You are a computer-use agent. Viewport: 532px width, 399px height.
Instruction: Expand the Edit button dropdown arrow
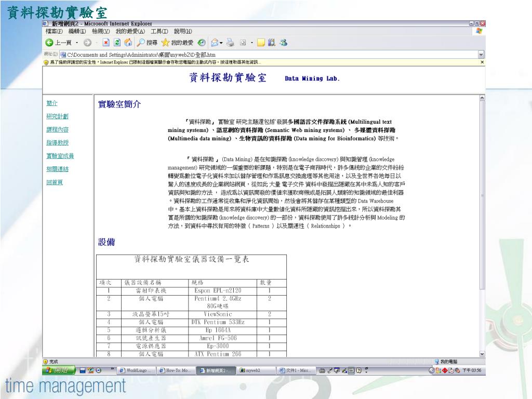[x=252, y=43]
